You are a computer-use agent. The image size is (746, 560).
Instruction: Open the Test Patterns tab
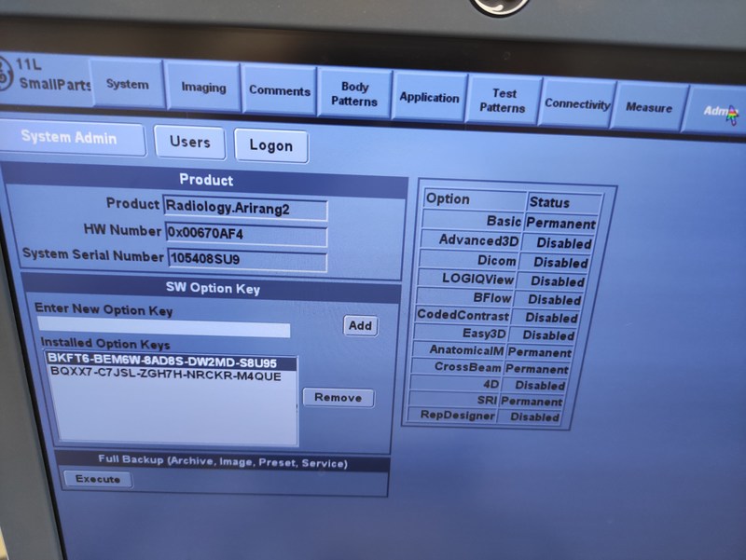click(x=503, y=101)
